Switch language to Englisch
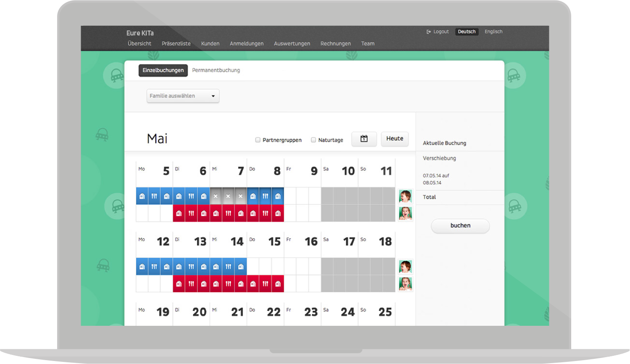This screenshot has height=364, width=630. 493,32
